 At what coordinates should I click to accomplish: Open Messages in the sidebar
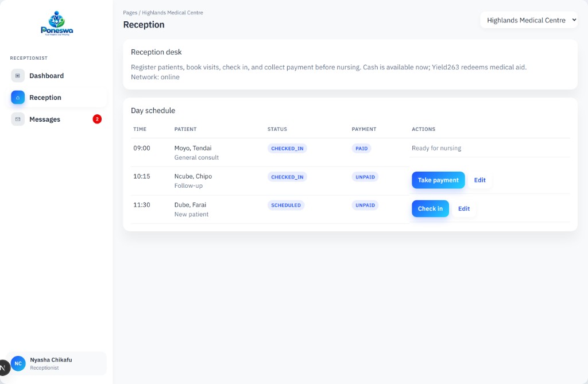pos(56,119)
